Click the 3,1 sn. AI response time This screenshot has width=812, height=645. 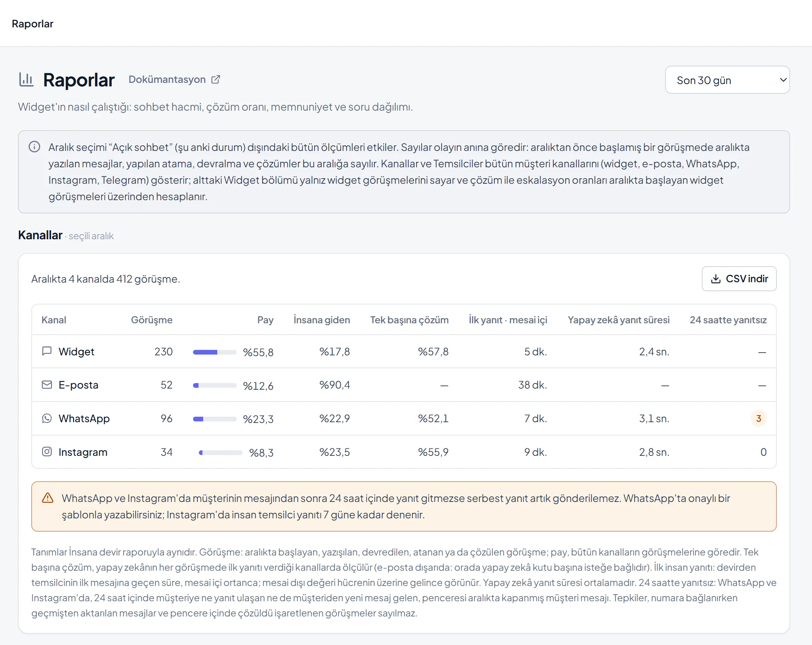[x=654, y=418]
